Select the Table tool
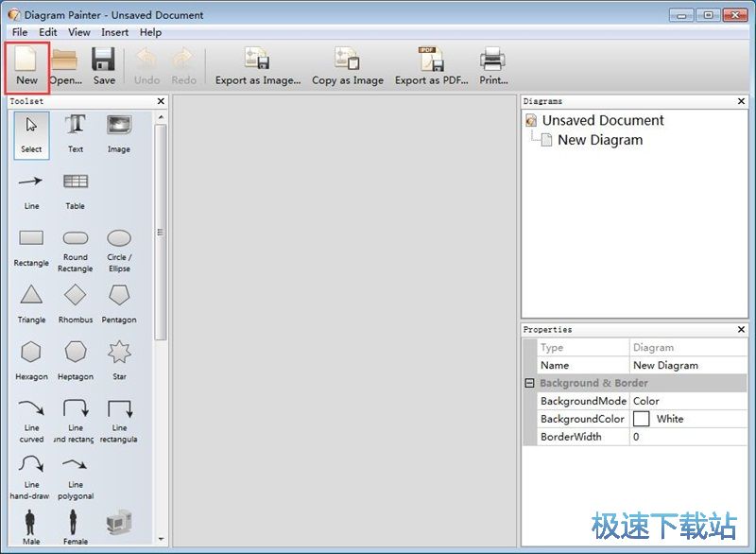The height and width of the screenshot is (554, 756). [76, 192]
